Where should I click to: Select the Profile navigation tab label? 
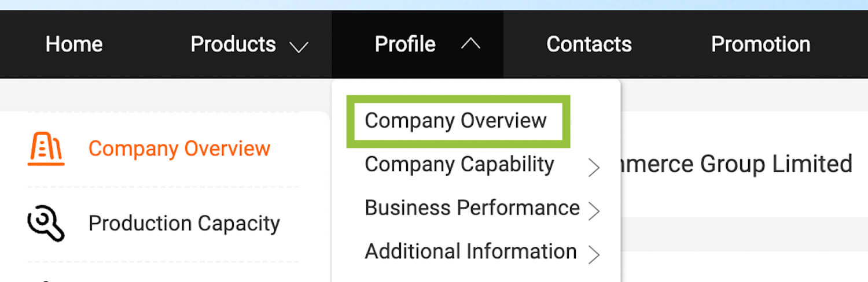pos(405,44)
